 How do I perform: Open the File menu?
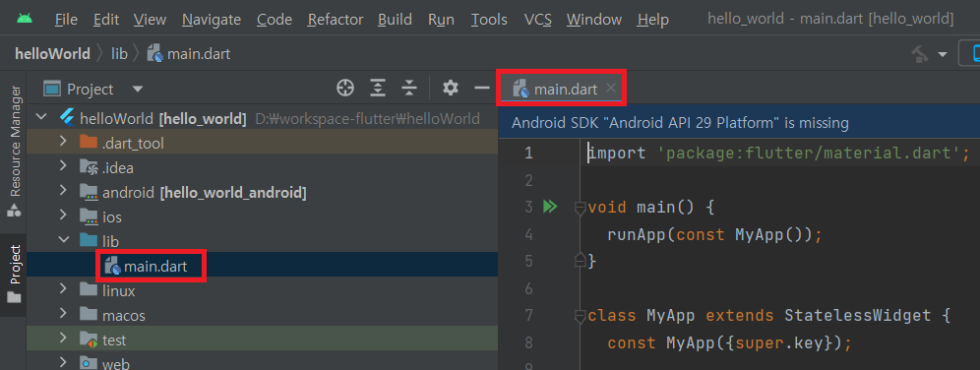coord(66,20)
